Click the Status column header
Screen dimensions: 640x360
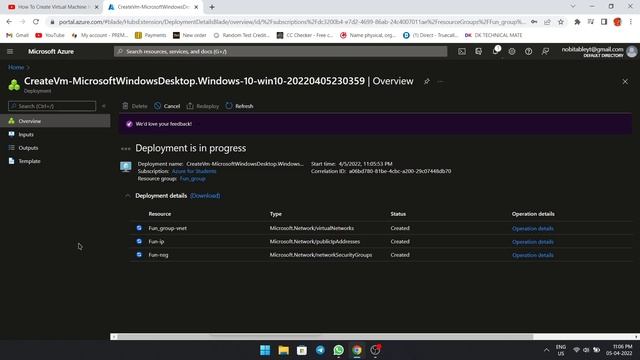pyautogui.click(x=398, y=214)
